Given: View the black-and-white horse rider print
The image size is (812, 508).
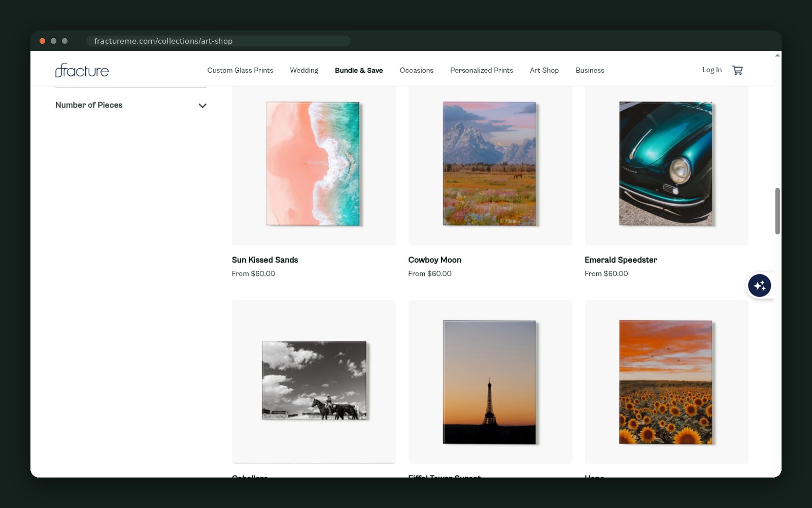Looking at the screenshot, I should [x=314, y=380].
